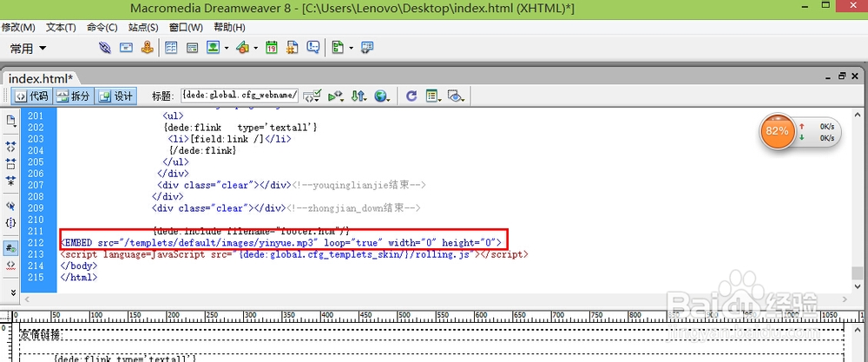Click 友情链接 text in Design view
The width and height of the screenshot is (868, 362).
point(41,334)
